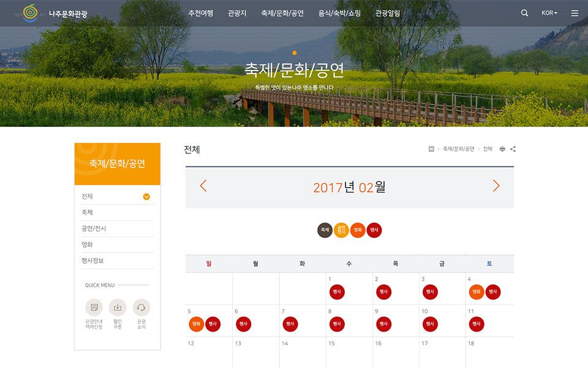Toggle the 영화 category filter circle

tap(358, 231)
